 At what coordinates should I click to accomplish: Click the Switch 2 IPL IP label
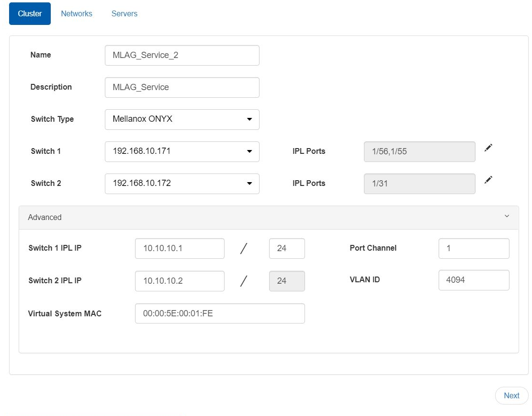[x=55, y=280]
